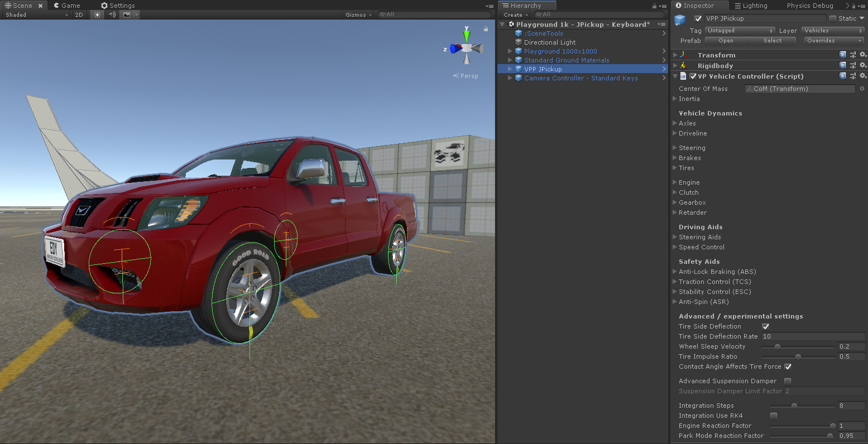The height and width of the screenshot is (444, 868).
Task: Toggle scene lighting in the Scene view toolbar
Action: (x=97, y=15)
